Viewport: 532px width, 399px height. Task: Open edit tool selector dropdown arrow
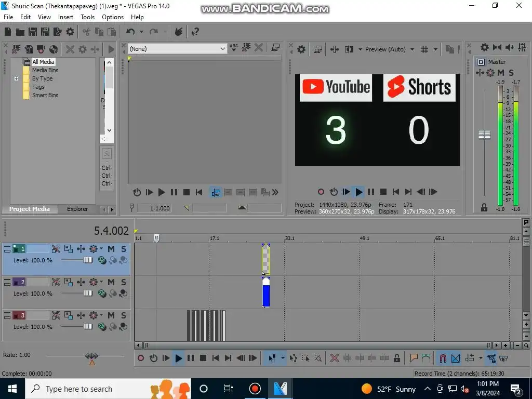click(283, 358)
